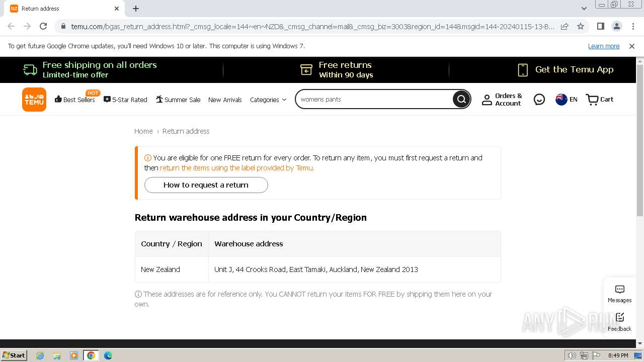Open 5-Star Rated page
Viewport: 644px width, 362px height.
click(x=125, y=100)
